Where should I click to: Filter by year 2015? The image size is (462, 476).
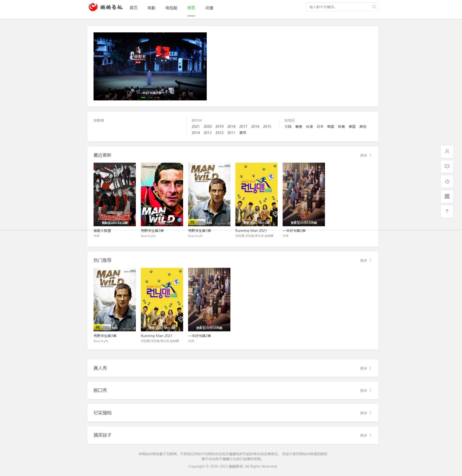point(267,126)
